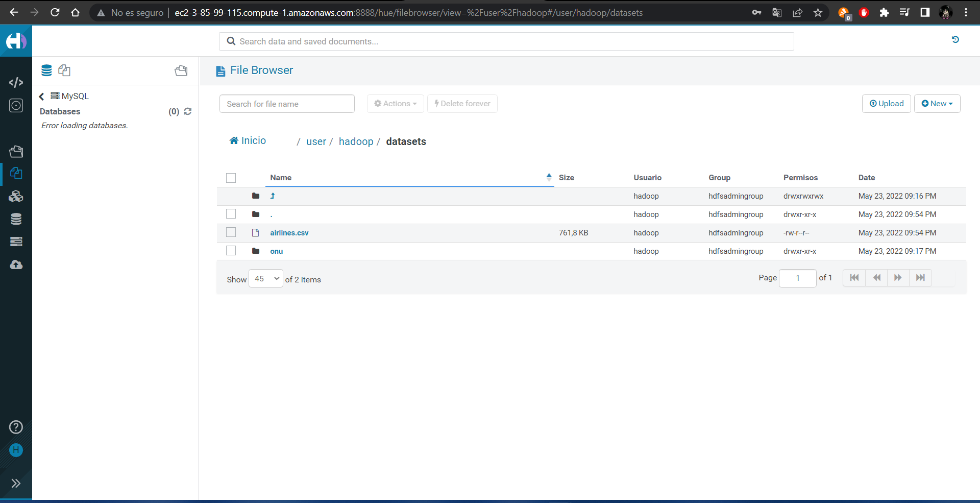Image resolution: width=980 pixels, height=503 pixels.
Task: Click the search data input field
Action: pyautogui.click(x=506, y=41)
